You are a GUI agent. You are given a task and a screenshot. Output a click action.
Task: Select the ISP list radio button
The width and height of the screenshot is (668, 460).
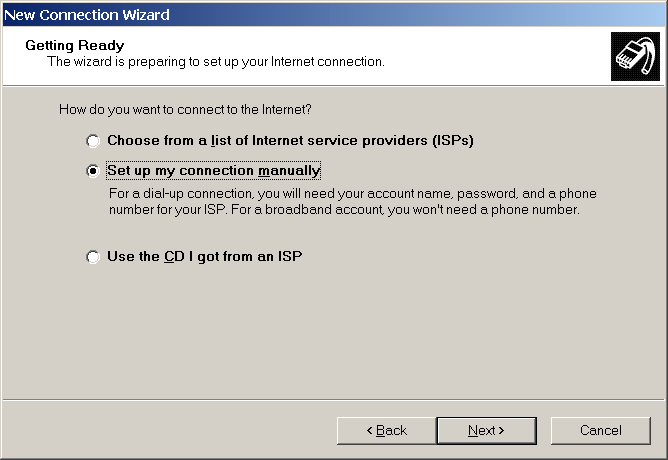pos(93,141)
